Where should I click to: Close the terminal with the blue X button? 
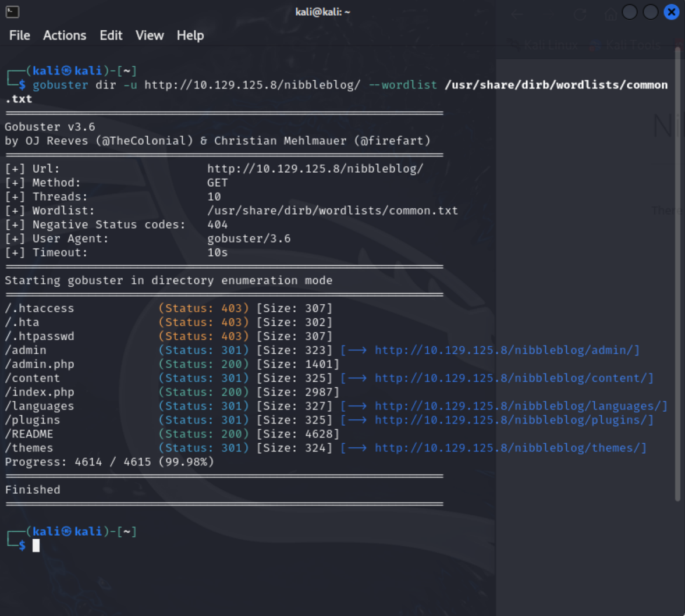(671, 12)
